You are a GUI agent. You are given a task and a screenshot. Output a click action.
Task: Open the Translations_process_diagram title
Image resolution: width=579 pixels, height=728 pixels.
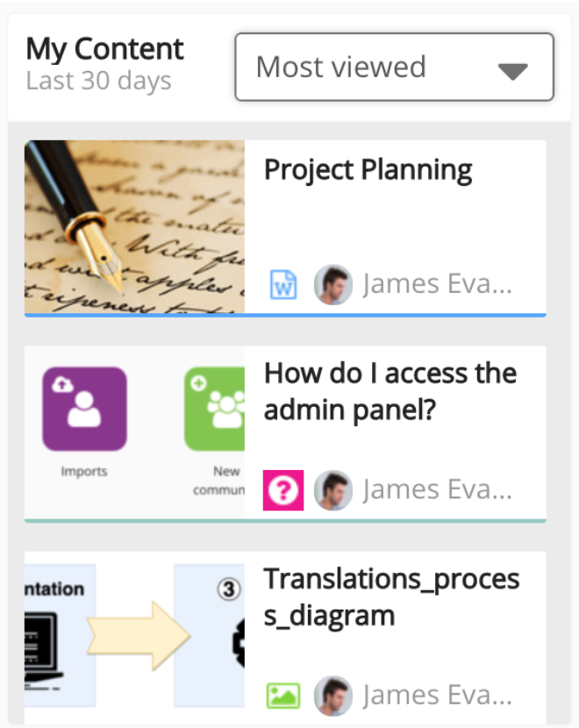[391, 596]
